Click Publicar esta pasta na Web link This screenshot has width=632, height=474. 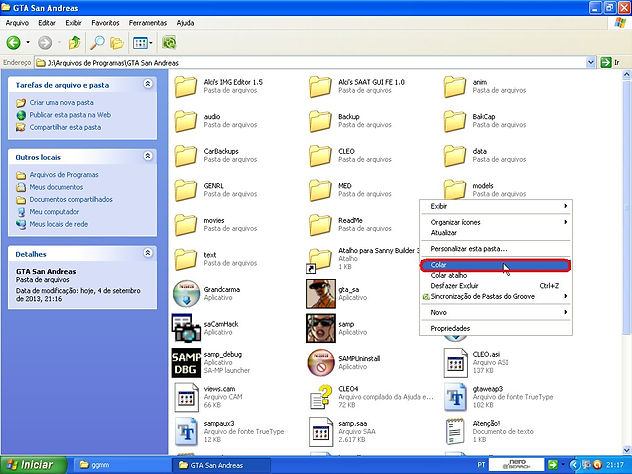(70, 115)
